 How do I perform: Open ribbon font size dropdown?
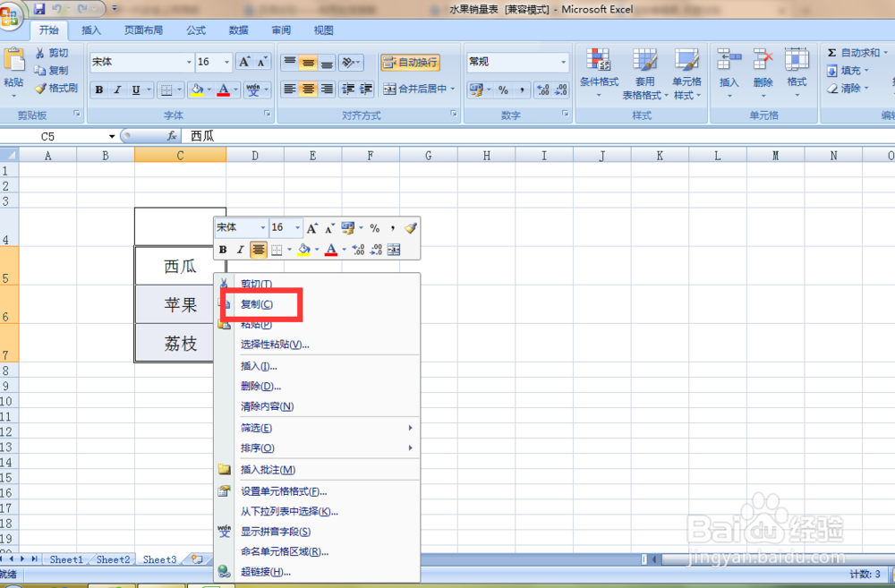coord(226,62)
